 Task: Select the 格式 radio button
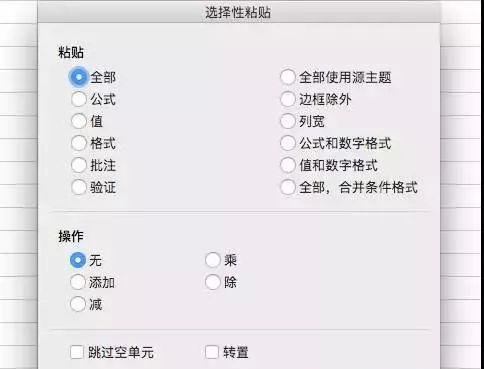[79, 143]
